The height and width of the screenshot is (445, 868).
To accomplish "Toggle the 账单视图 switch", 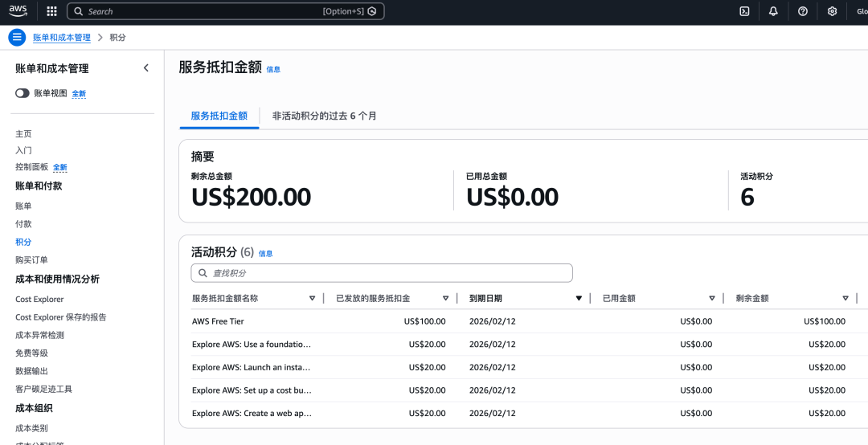I will click(23, 93).
